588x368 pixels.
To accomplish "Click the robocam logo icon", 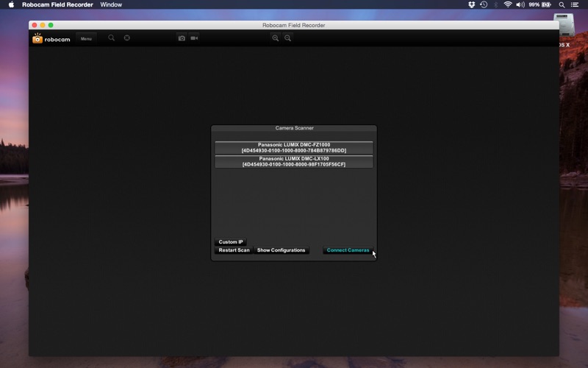I will (x=37, y=38).
